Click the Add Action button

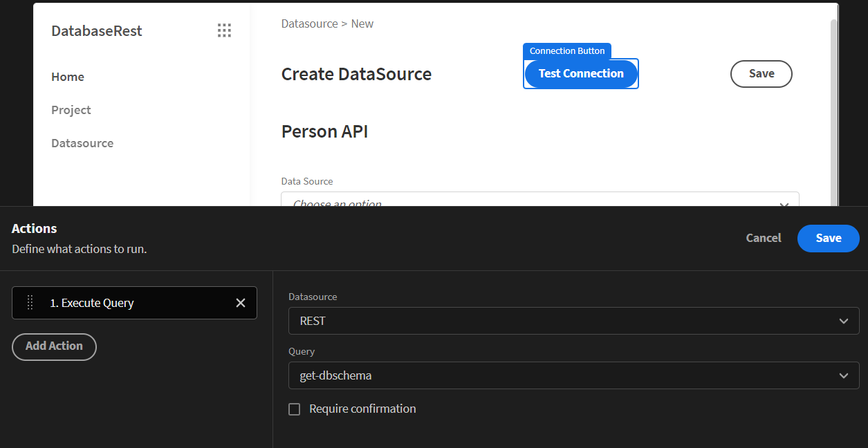(54, 346)
